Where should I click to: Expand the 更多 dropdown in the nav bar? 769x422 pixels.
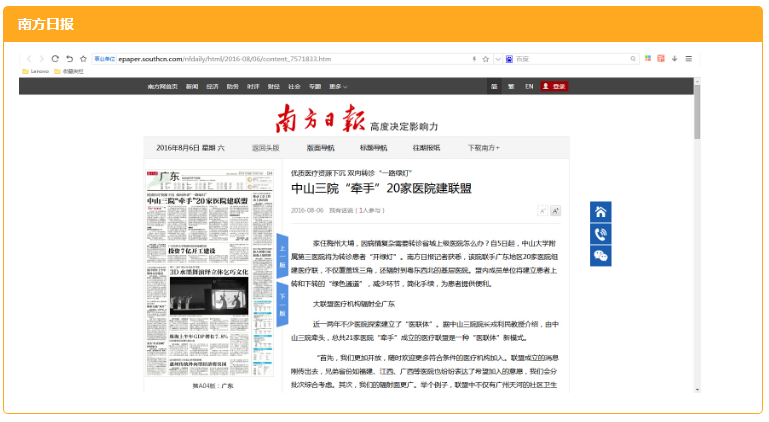pyautogui.click(x=338, y=86)
